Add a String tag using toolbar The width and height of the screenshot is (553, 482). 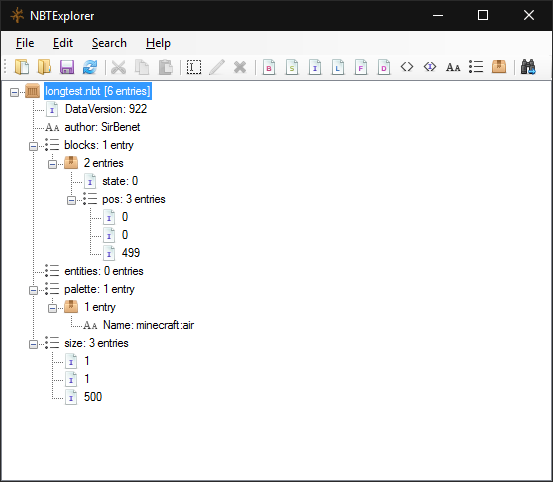pos(453,67)
